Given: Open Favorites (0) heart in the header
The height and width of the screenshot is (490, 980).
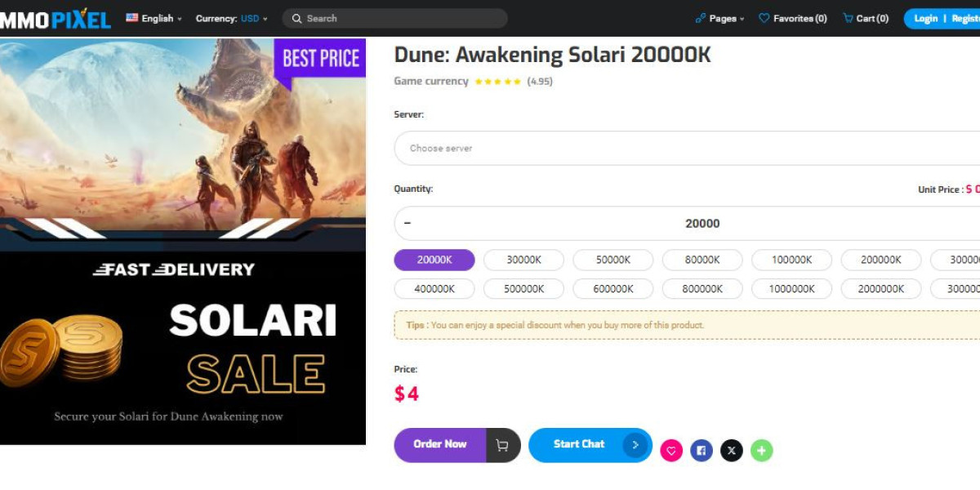Looking at the screenshot, I should point(793,18).
